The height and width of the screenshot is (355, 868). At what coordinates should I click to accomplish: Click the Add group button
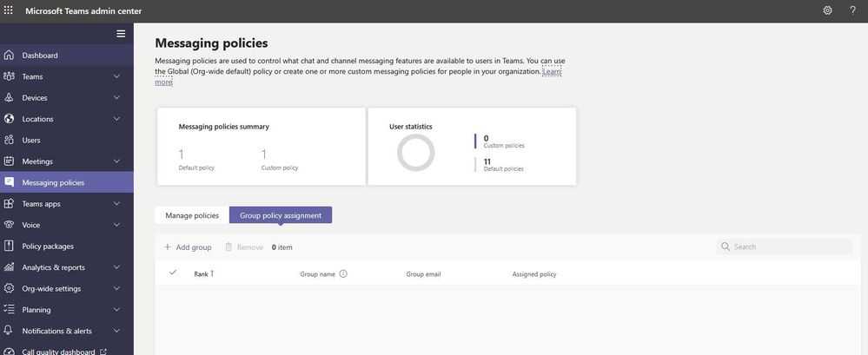click(188, 247)
